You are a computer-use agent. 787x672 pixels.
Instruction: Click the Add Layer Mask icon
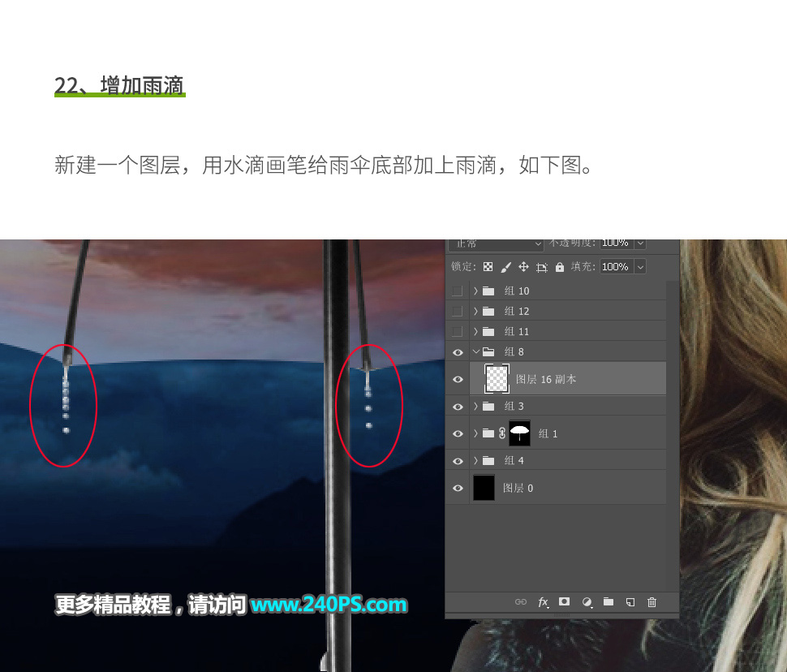coord(565,601)
